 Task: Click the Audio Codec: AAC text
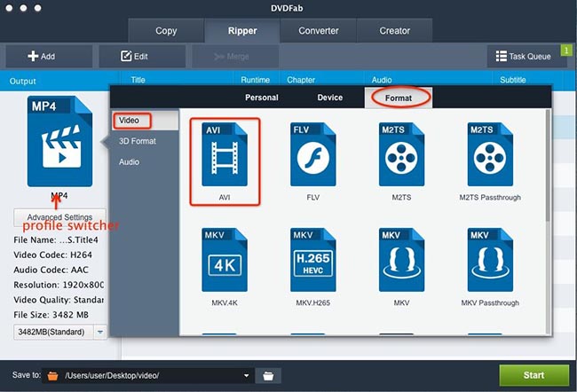click(51, 270)
